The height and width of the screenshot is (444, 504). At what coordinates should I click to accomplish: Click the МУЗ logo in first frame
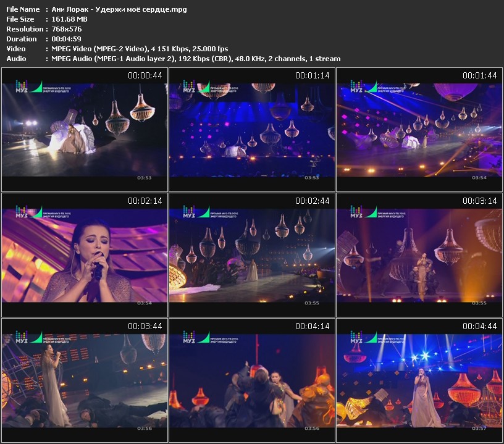tap(22, 86)
